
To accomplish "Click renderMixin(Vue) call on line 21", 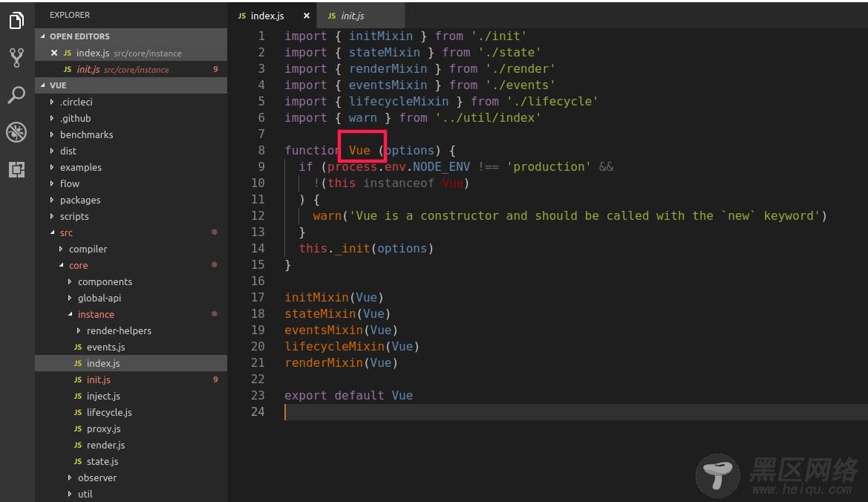I will [x=342, y=363].
